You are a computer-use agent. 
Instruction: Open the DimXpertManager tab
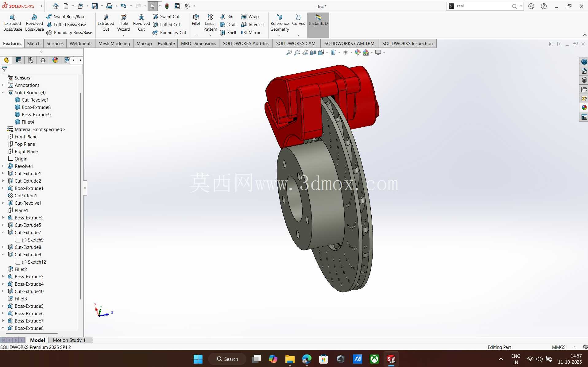(43, 60)
